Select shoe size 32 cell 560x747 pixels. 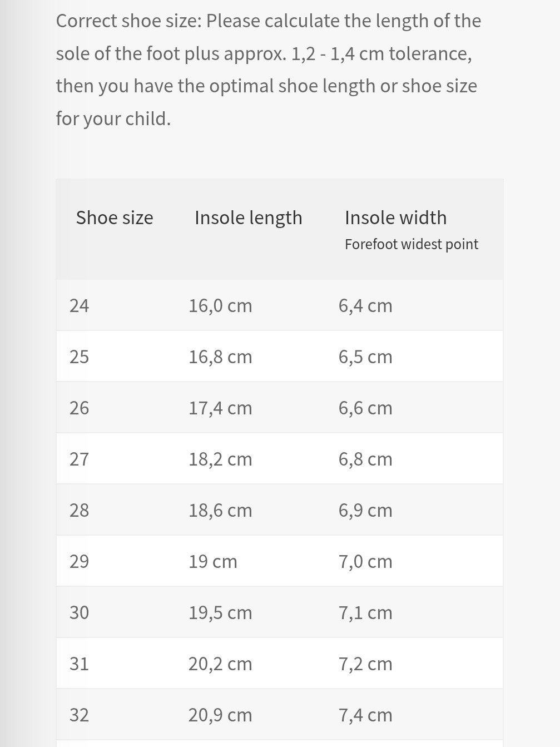coord(79,715)
